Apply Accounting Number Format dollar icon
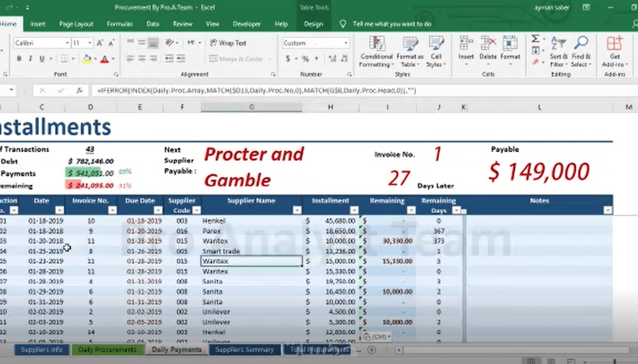The image size is (638, 364). point(288,59)
